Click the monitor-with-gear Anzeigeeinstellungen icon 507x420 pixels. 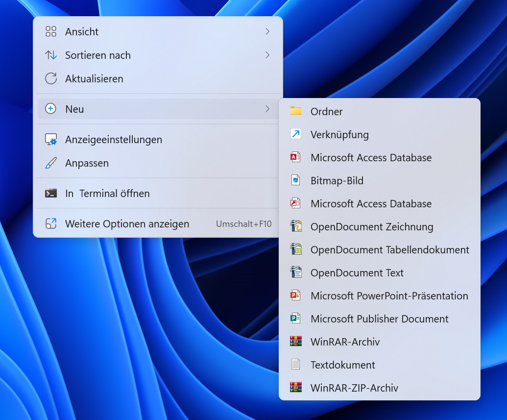coord(51,140)
